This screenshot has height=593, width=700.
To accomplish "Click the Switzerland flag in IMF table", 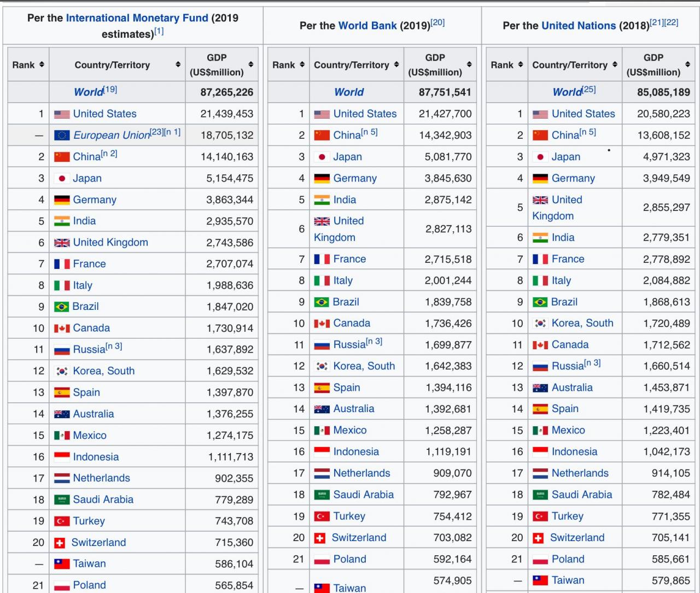I will click(60, 543).
